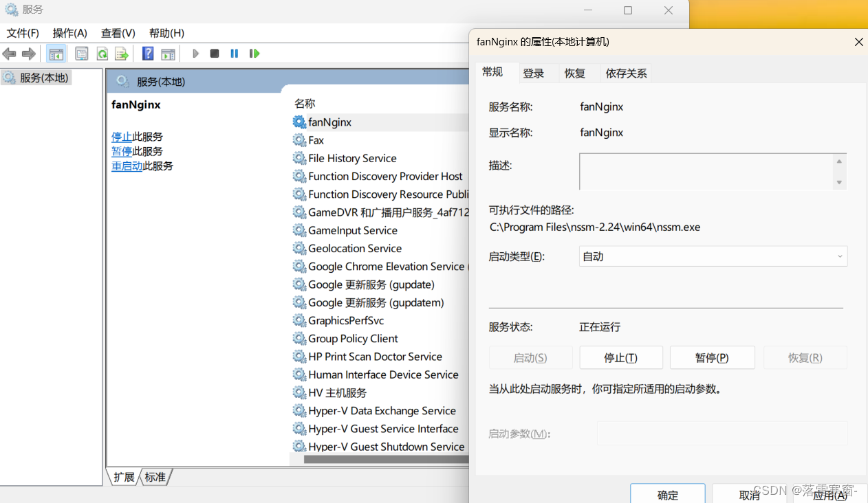
Task: Select the Fax service in the list
Action: coord(315,140)
